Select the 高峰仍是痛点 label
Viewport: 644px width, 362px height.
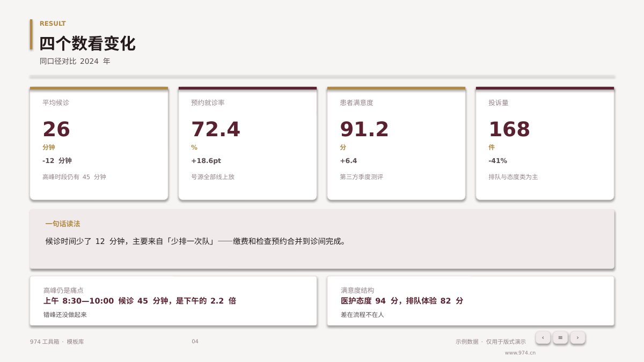tap(63, 290)
